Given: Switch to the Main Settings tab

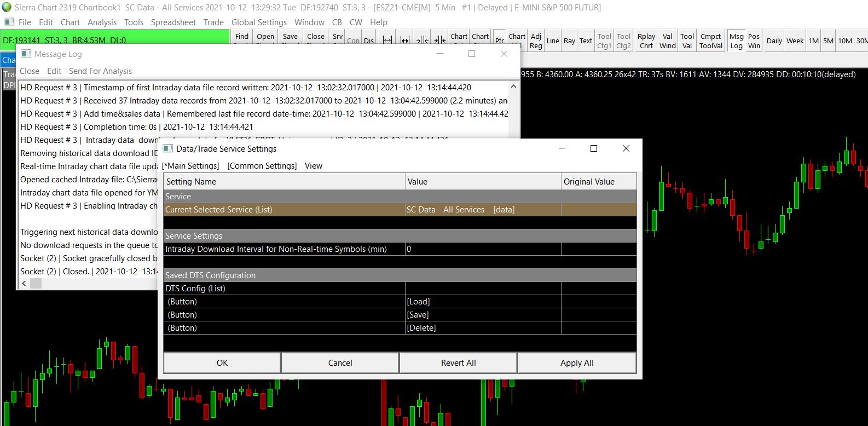Looking at the screenshot, I should click(x=190, y=166).
